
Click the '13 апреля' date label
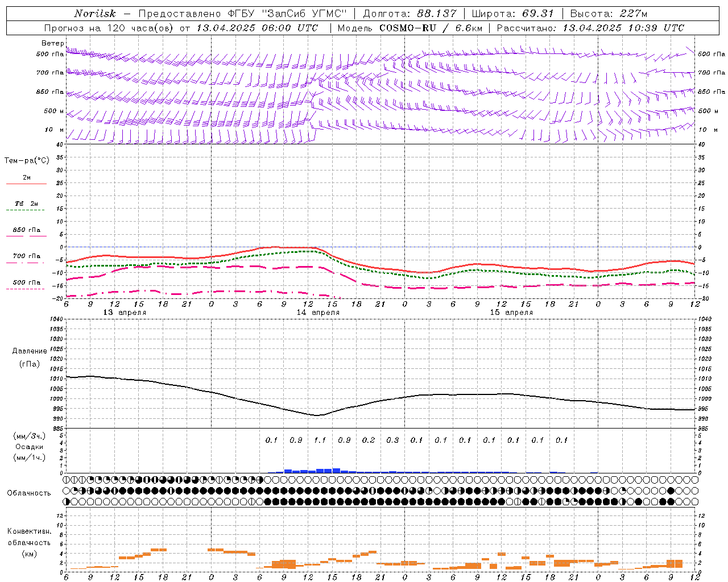pyautogui.click(x=125, y=313)
